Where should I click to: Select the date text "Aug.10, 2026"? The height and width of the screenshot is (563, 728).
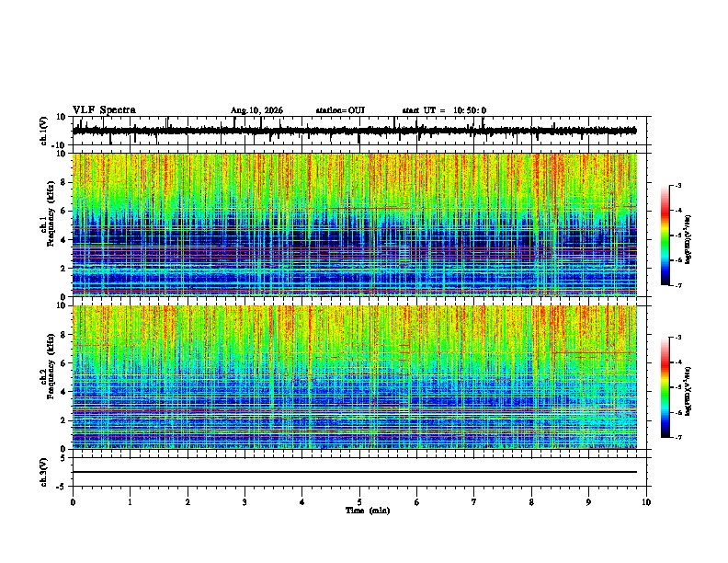click(x=256, y=110)
